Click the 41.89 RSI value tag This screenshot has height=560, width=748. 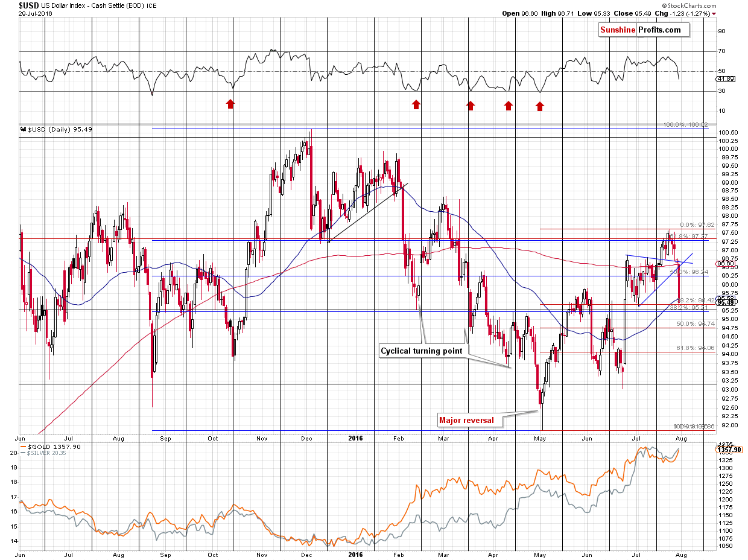click(725, 79)
